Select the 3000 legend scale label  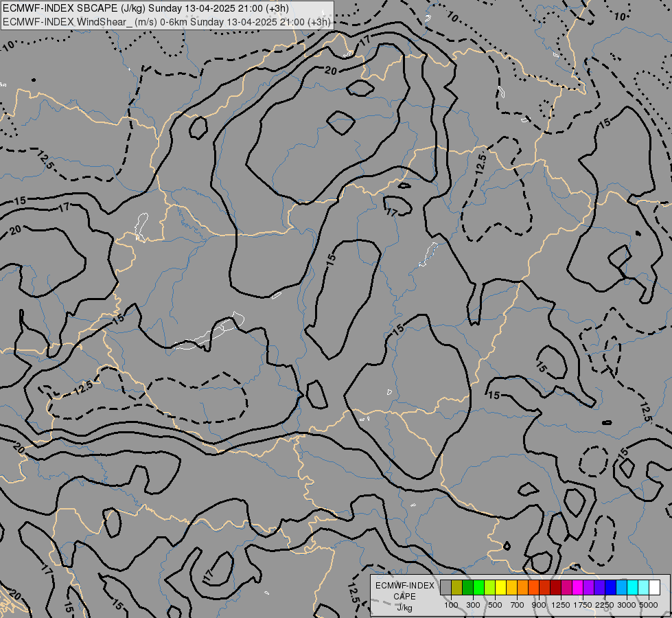(x=627, y=605)
